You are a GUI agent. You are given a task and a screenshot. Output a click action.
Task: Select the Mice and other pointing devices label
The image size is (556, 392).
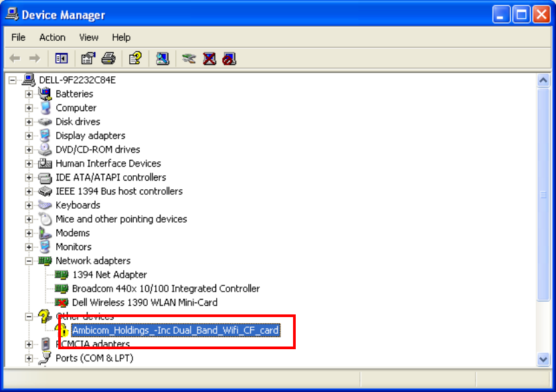click(121, 219)
